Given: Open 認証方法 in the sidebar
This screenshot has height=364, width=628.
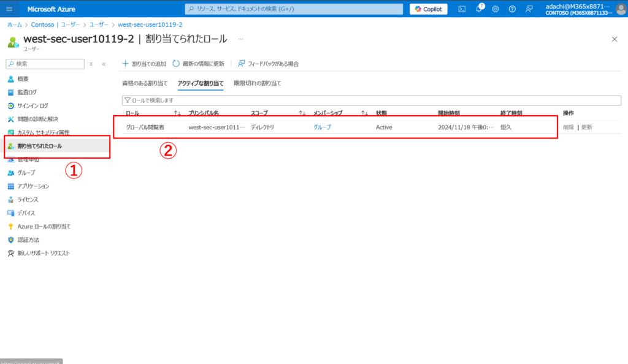Looking at the screenshot, I should click(28, 240).
